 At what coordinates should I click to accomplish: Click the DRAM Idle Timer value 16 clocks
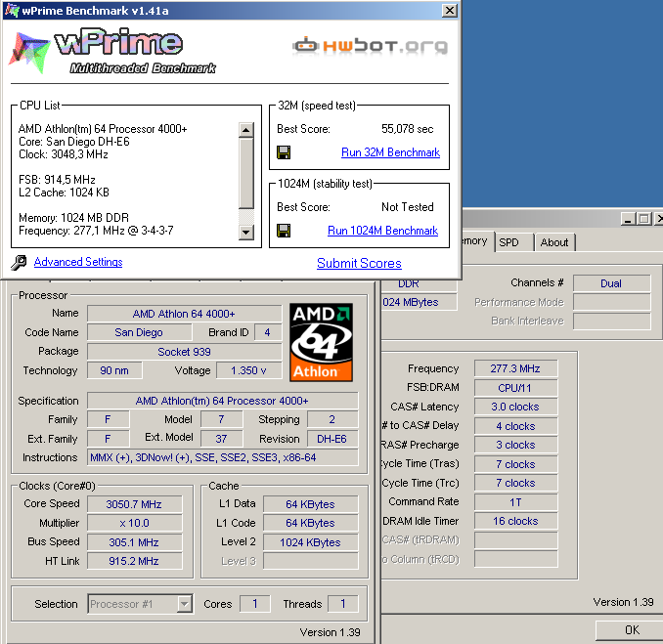(515, 521)
